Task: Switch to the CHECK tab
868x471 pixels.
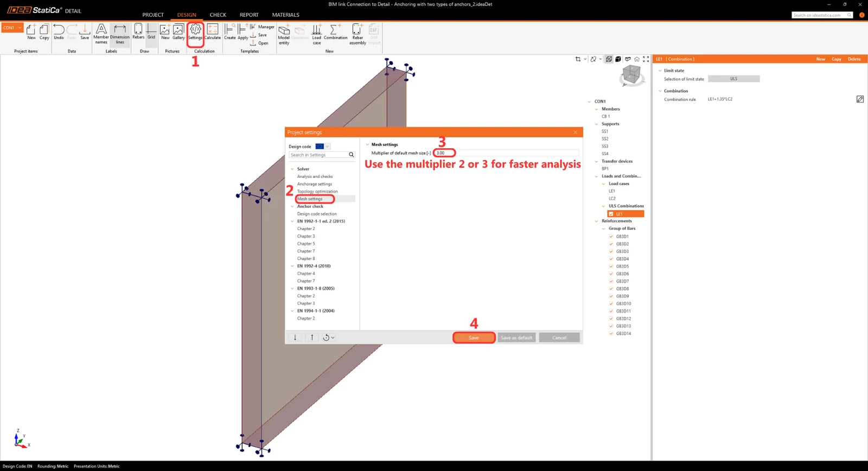Action: point(218,15)
